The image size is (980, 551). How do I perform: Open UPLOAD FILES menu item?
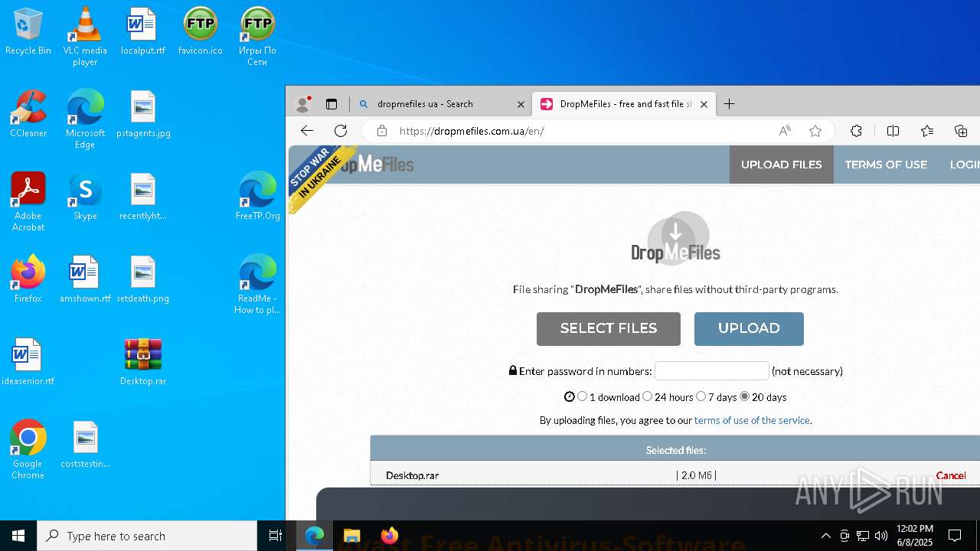pyautogui.click(x=782, y=165)
